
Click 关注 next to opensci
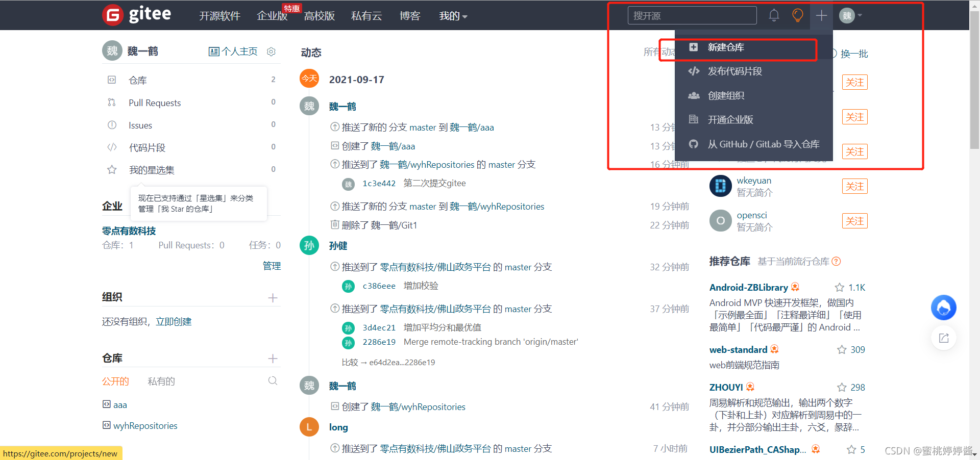point(855,221)
